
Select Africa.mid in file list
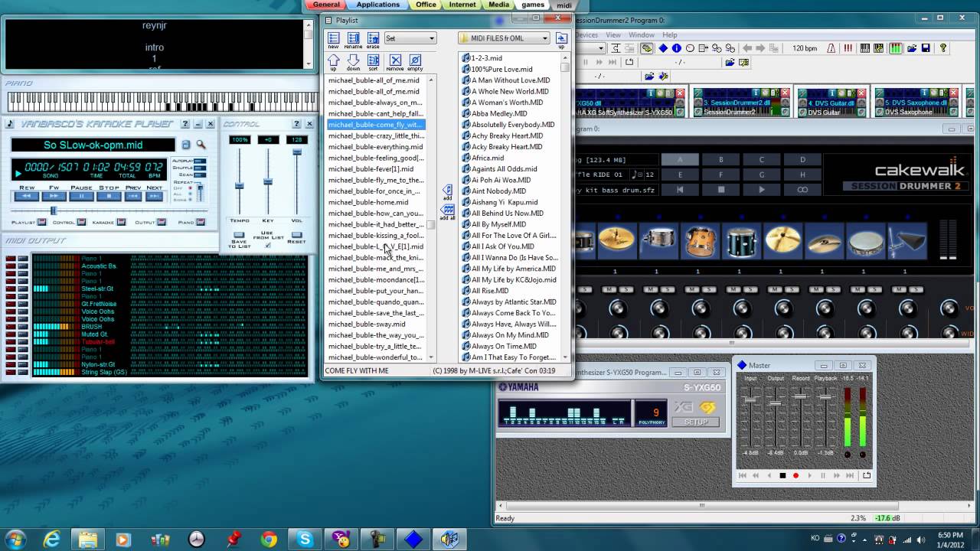(x=487, y=158)
